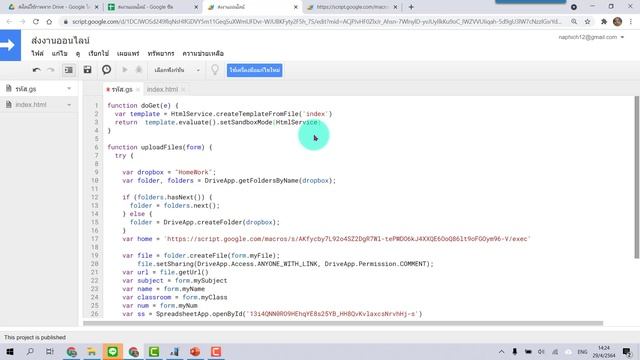This screenshot has width=640, height=360.
Task: Expand the naphich12@gmail.com account menu
Action: (x=591, y=37)
